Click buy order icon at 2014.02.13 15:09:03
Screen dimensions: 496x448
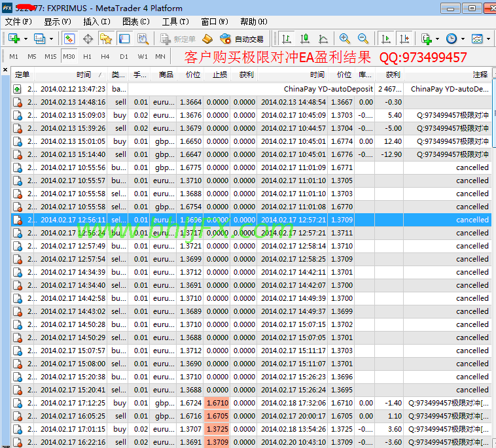18,115
